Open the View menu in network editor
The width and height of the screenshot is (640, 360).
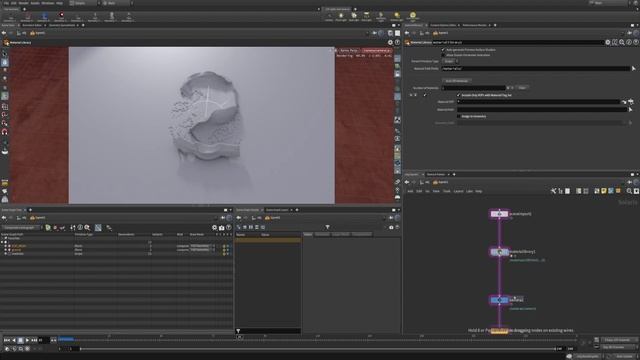[436, 191]
